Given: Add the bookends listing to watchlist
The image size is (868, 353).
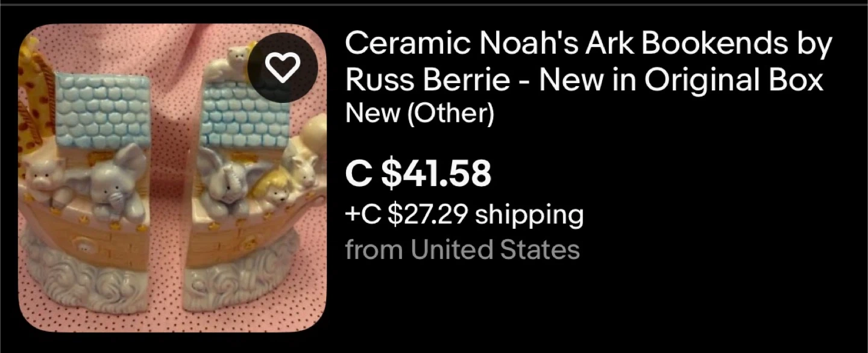Looking at the screenshot, I should (x=282, y=68).
